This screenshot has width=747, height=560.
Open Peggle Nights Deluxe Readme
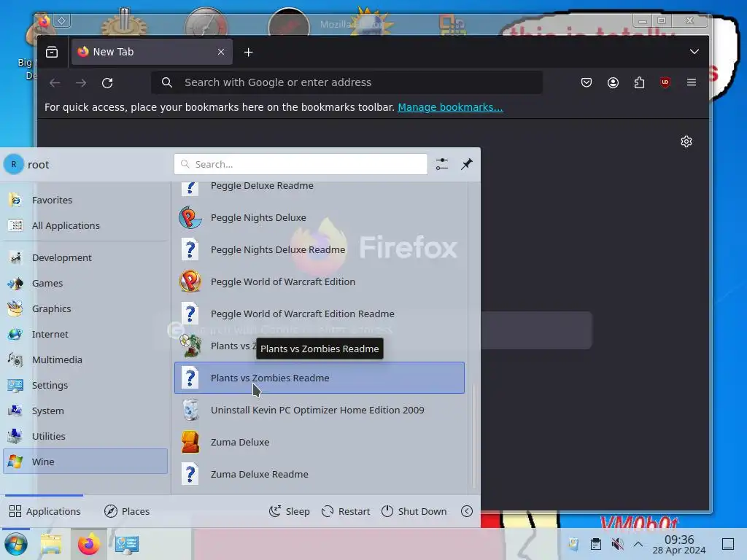click(x=320, y=249)
